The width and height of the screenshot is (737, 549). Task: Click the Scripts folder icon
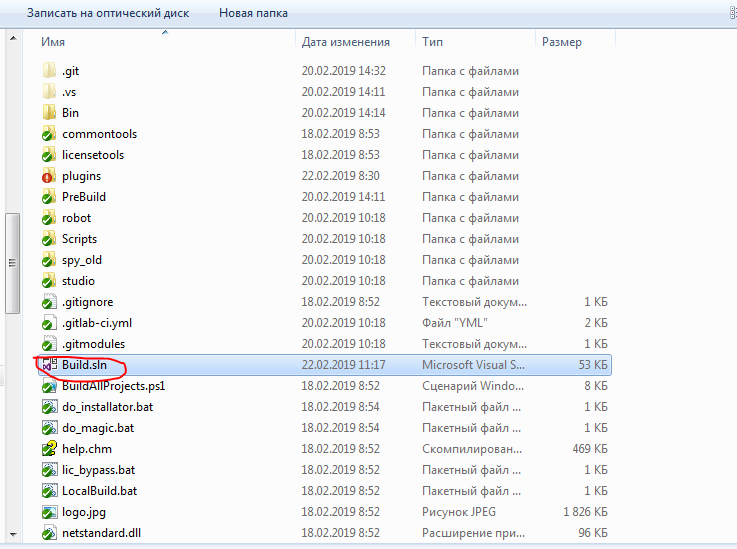(x=49, y=239)
